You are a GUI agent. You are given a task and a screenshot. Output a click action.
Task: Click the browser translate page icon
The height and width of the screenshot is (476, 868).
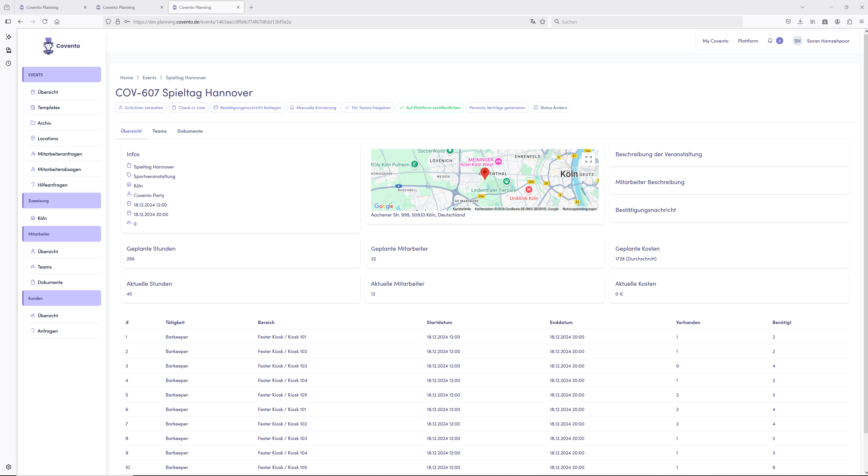click(x=533, y=22)
